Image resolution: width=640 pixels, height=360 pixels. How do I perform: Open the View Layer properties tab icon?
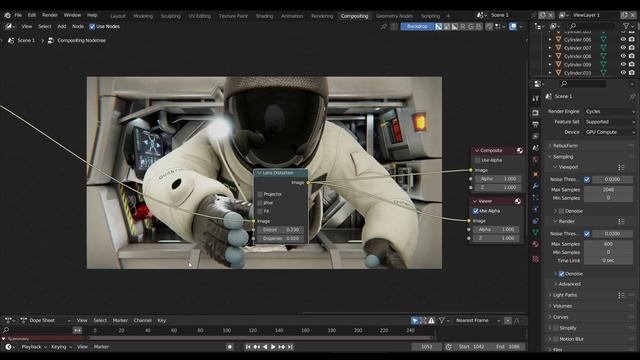536,136
